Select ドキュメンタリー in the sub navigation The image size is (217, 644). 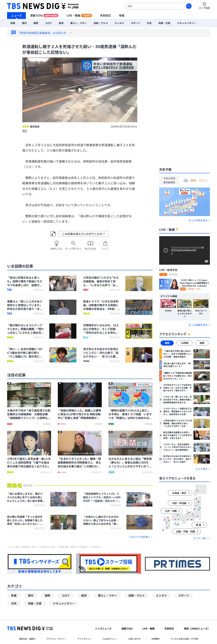pos(186,23)
